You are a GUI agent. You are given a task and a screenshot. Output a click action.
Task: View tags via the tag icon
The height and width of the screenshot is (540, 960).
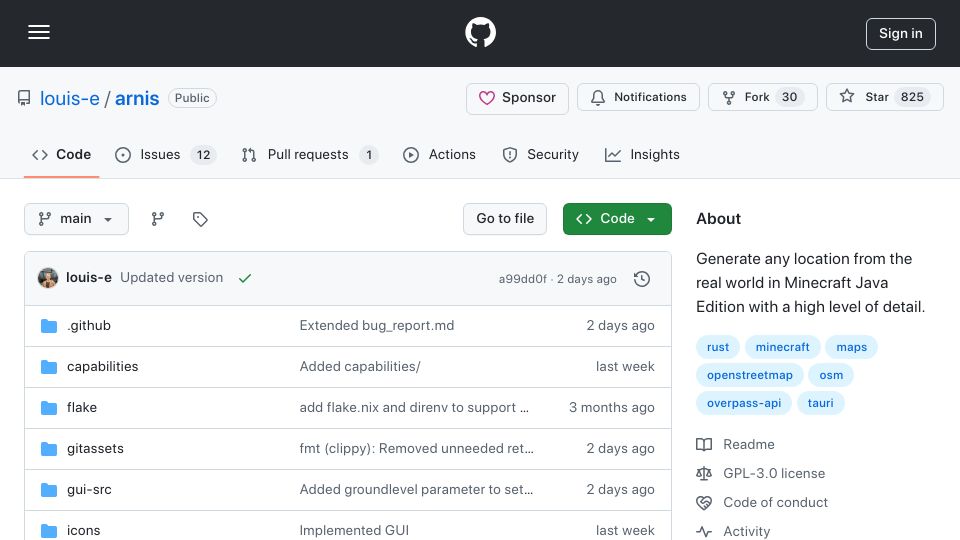200,219
